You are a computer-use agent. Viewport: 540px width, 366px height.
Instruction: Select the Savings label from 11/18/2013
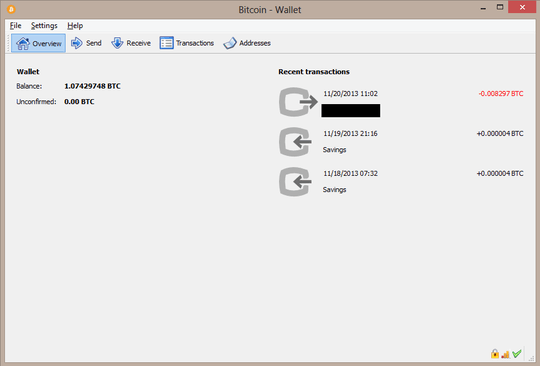[x=334, y=190]
